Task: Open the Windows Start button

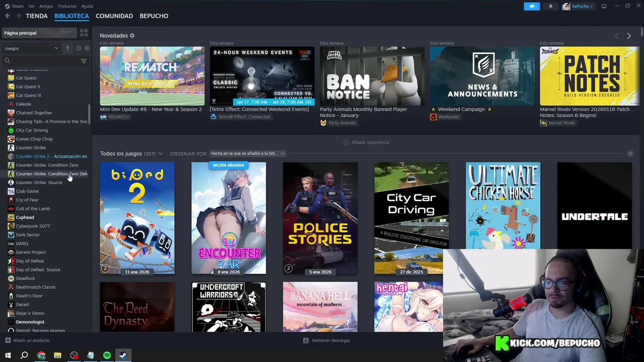Action: point(8,355)
